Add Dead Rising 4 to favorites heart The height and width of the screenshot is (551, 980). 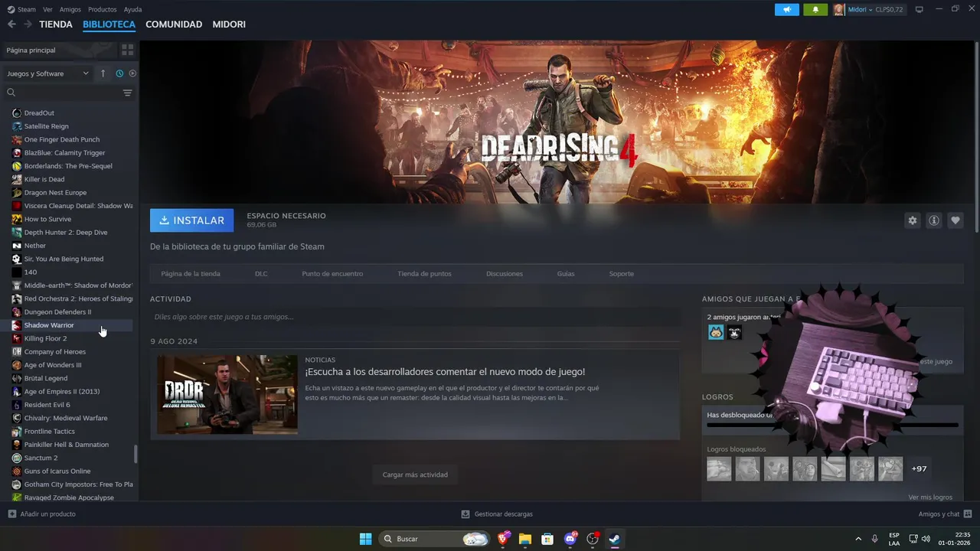point(955,220)
